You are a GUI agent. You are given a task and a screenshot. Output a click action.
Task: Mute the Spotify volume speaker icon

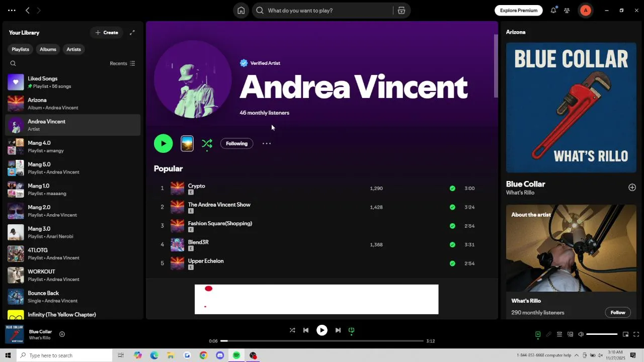581,334
